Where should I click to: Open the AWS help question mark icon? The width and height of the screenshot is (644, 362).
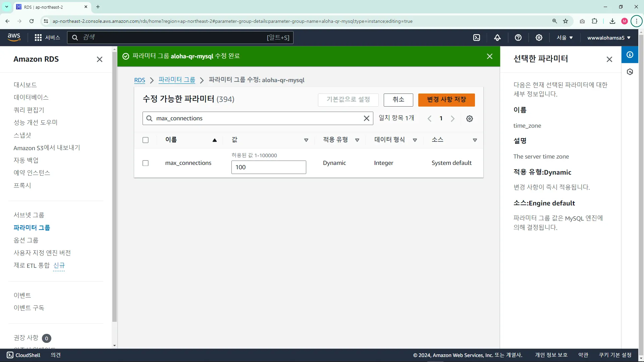pyautogui.click(x=518, y=38)
